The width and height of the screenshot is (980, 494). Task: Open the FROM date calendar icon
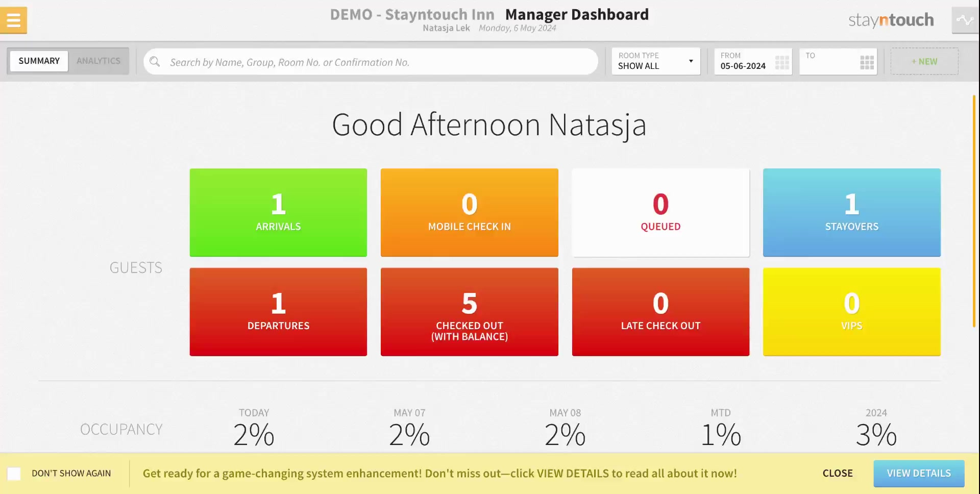782,62
